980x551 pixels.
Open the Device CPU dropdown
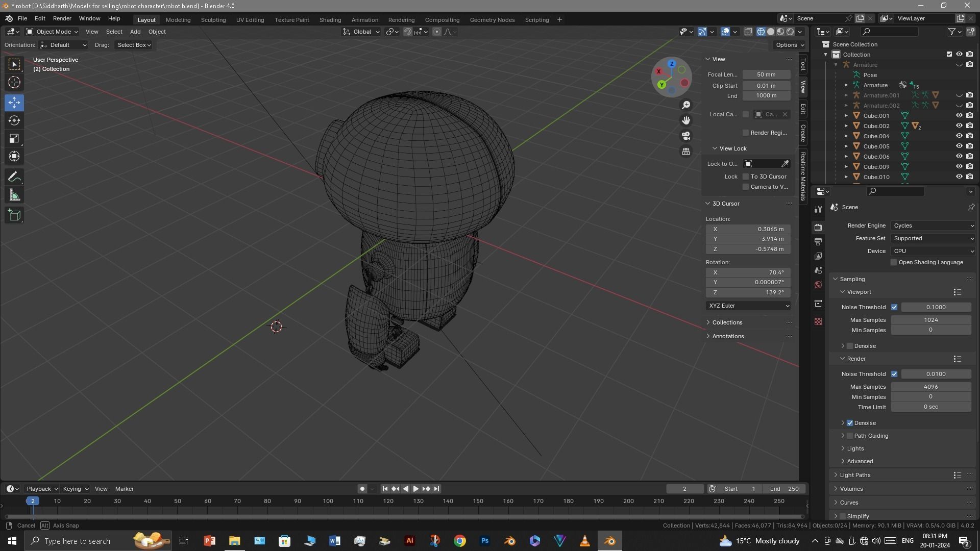pos(933,251)
